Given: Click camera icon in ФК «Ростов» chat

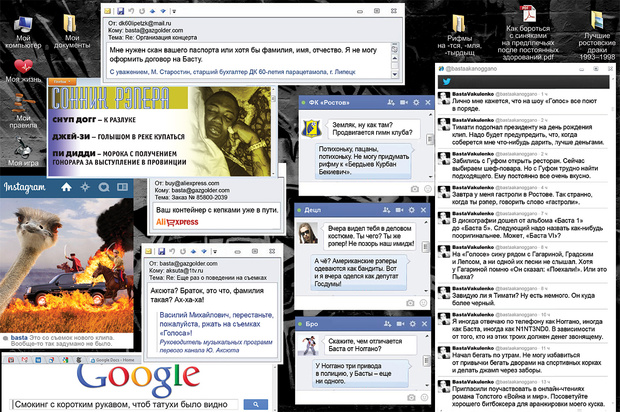Looking at the screenshot, I should 414,189.
